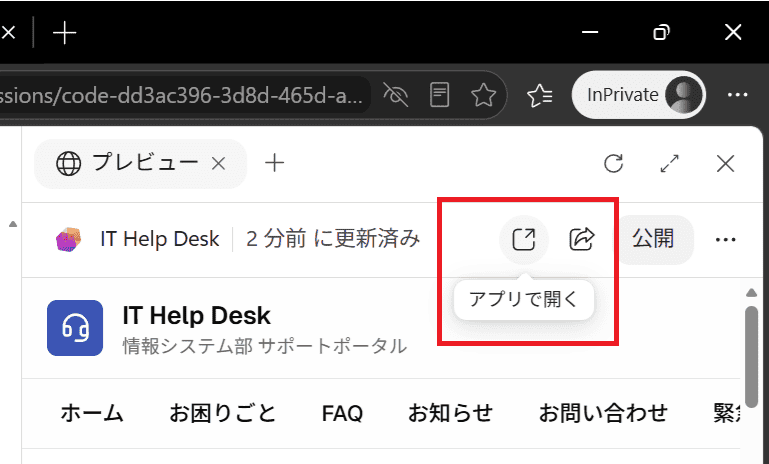Screen dimensions: 769x464
Task: Open the お困りごと nav item
Action: [223, 413]
